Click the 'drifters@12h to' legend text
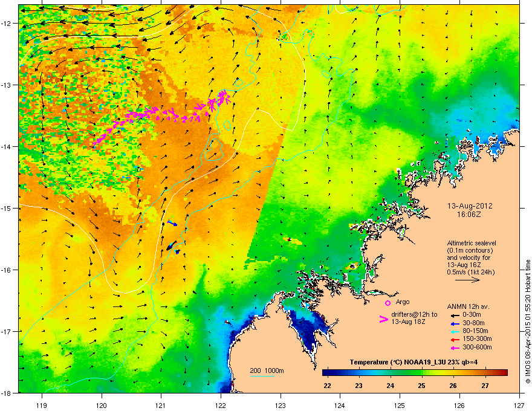The image size is (532, 411). [x=414, y=314]
